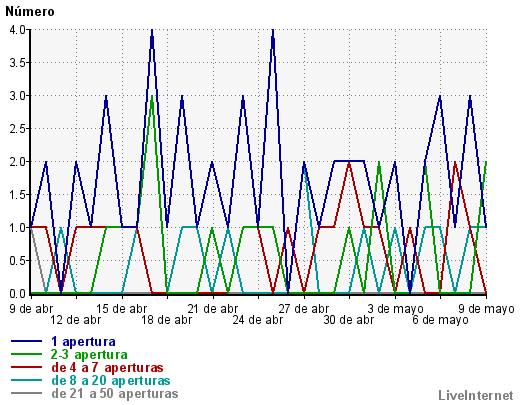Click the red legend line swatch
520x405 pixels.
26,367
